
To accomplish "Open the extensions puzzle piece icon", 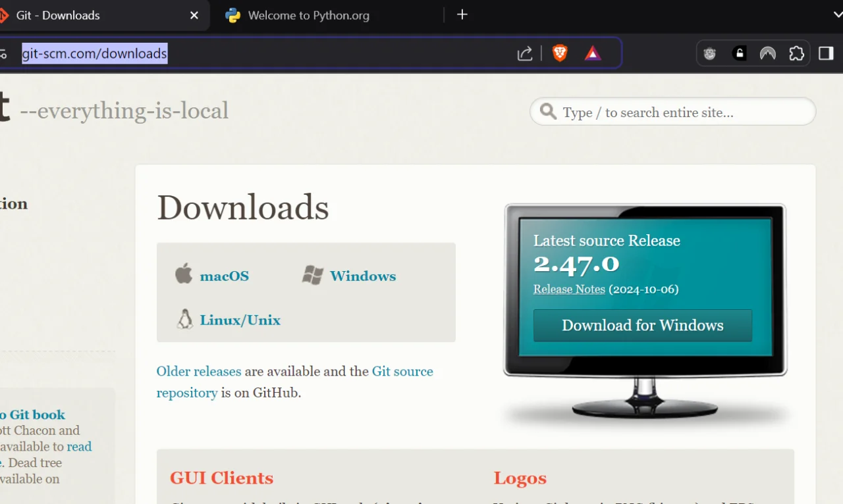I will [796, 53].
